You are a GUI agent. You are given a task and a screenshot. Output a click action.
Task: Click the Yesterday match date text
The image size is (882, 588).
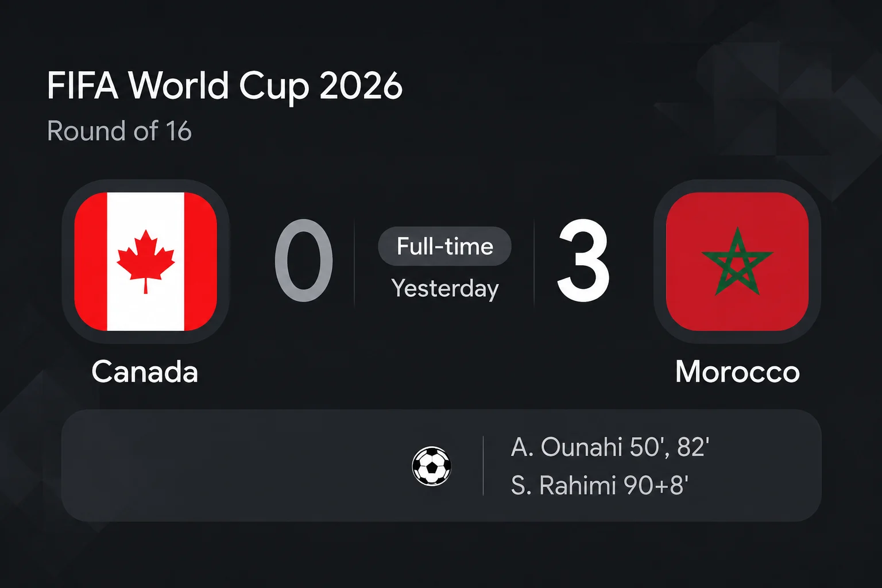click(x=445, y=289)
